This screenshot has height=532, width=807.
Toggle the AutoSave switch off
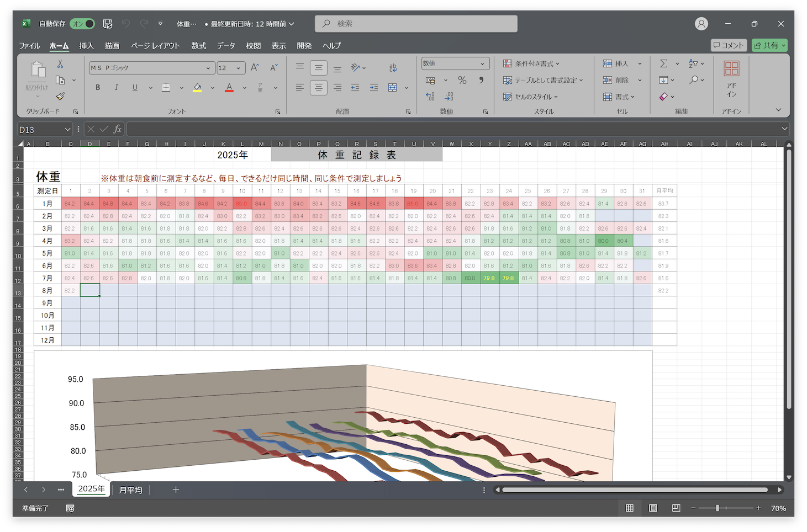point(82,24)
